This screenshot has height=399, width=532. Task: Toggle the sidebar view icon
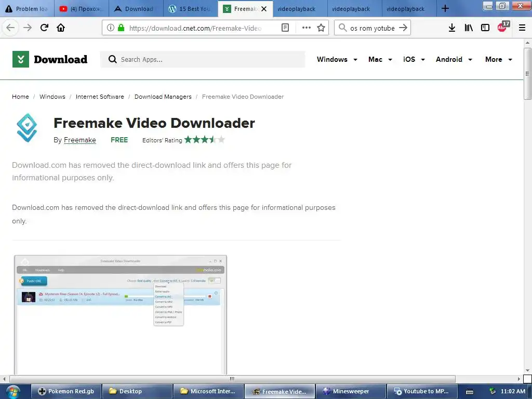tap(485, 28)
